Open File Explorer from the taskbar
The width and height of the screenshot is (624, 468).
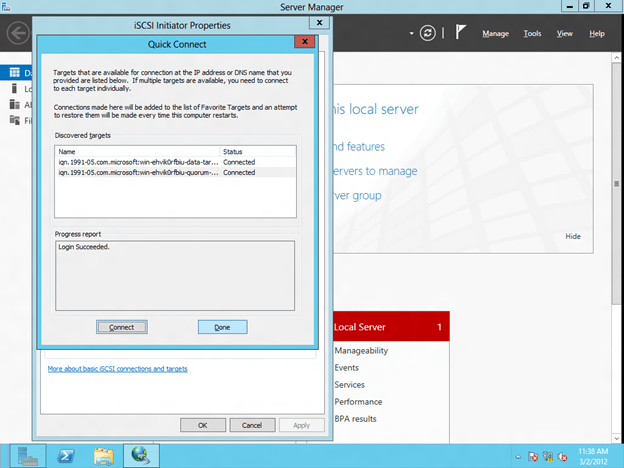click(104, 456)
